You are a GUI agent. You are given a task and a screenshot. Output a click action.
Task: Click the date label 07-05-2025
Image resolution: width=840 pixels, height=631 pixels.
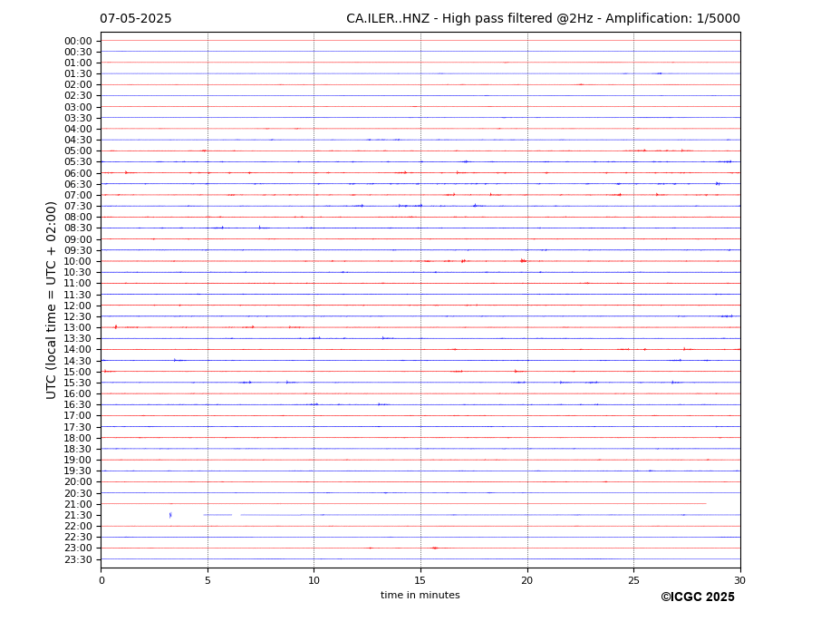(x=136, y=19)
